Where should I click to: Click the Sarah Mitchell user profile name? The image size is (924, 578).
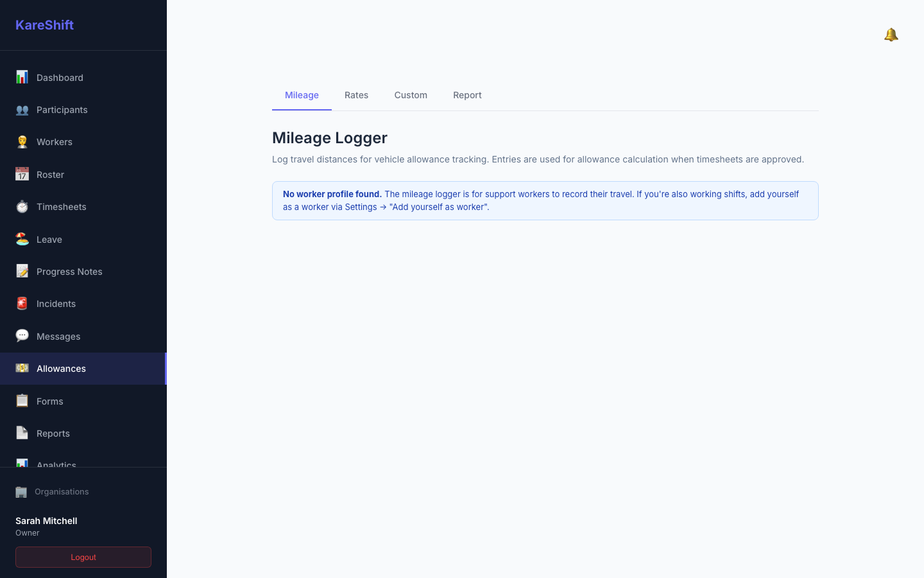(x=46, y=521)
